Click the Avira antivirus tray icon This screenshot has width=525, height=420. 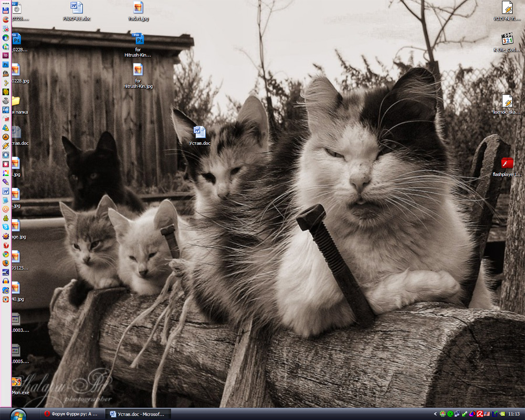tap(479, 414)
